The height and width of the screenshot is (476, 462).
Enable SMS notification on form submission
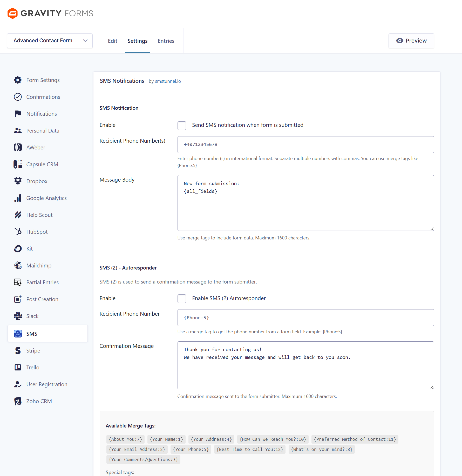tap(182, 126)
